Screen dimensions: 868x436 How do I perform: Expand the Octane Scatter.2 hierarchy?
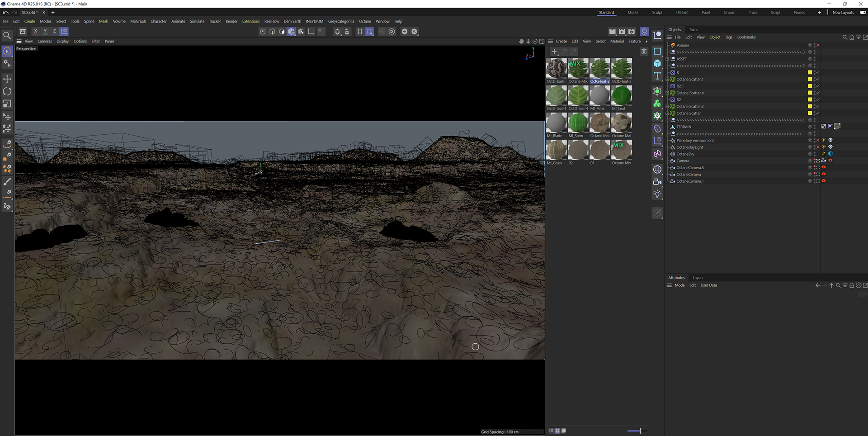[667, 106]
